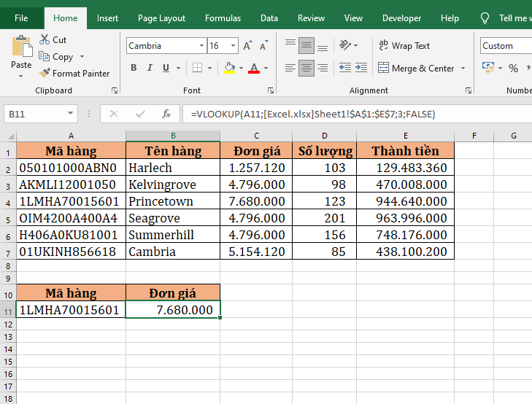The image size is (532, 404).
Task: Open the Page Layout tab
Action: point(161,18)
